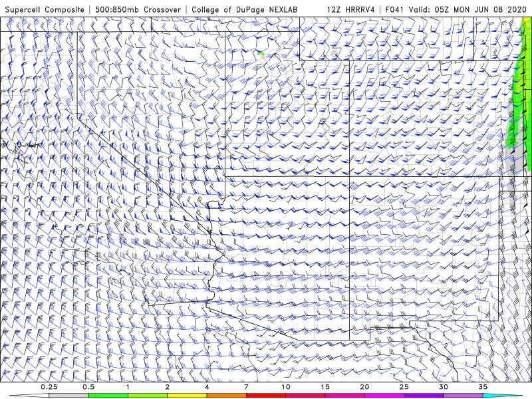
Task: Click the scale label reading 35
Action: (x=483, y=387)
